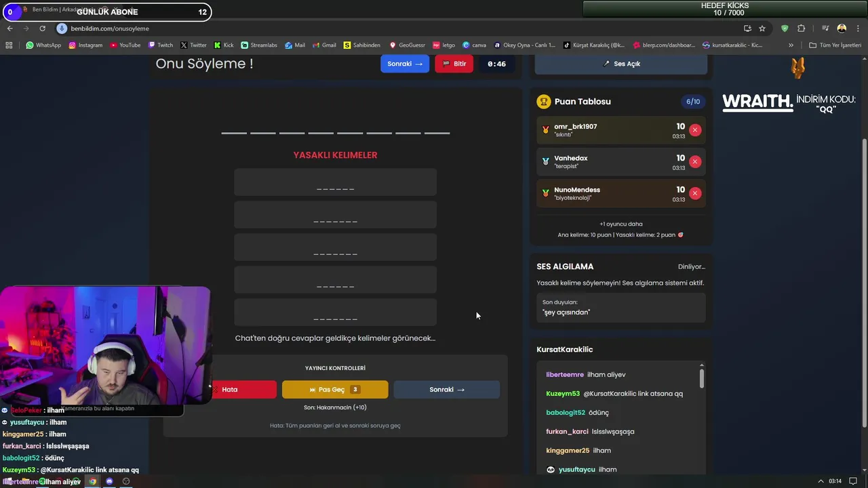Bookmark this page with the star icon
Image resolution: width=868 pixels, height=488 pixels.
coord(762,28)
